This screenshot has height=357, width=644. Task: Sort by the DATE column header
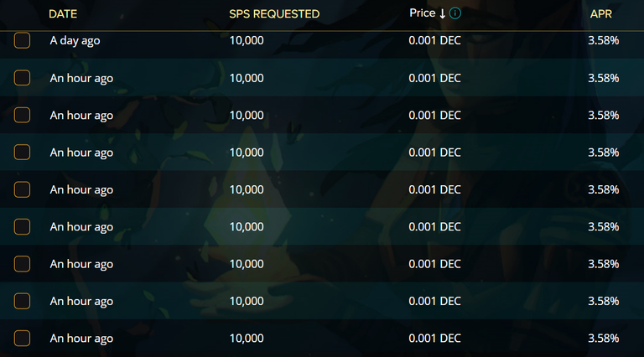click(63, 13)
